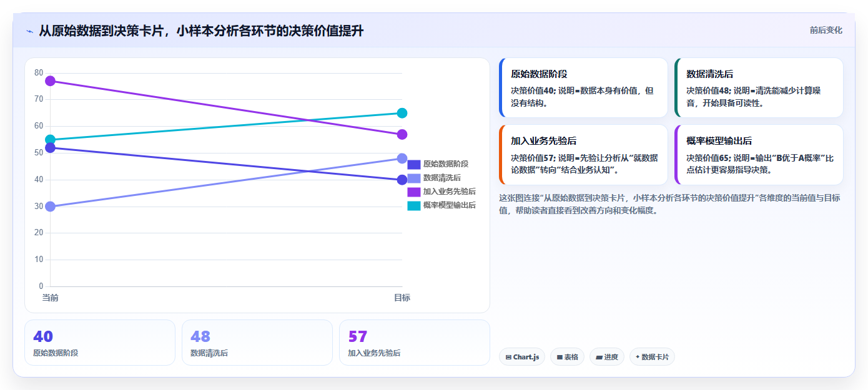Click the cyan data point at 当前 55
Screen dimensions: 868x390
tap(51, 140)
